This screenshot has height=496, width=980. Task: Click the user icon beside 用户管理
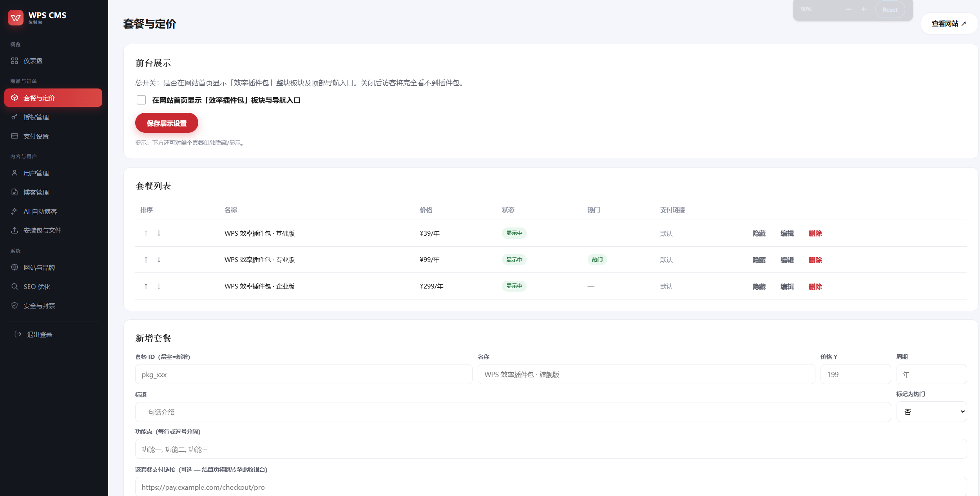point(14,173)
